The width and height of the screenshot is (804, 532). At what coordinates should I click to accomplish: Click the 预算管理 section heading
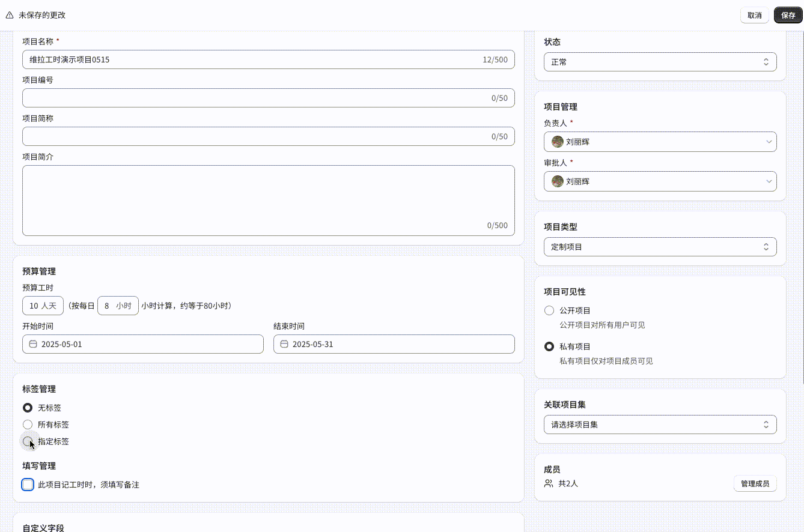(39, 271)
